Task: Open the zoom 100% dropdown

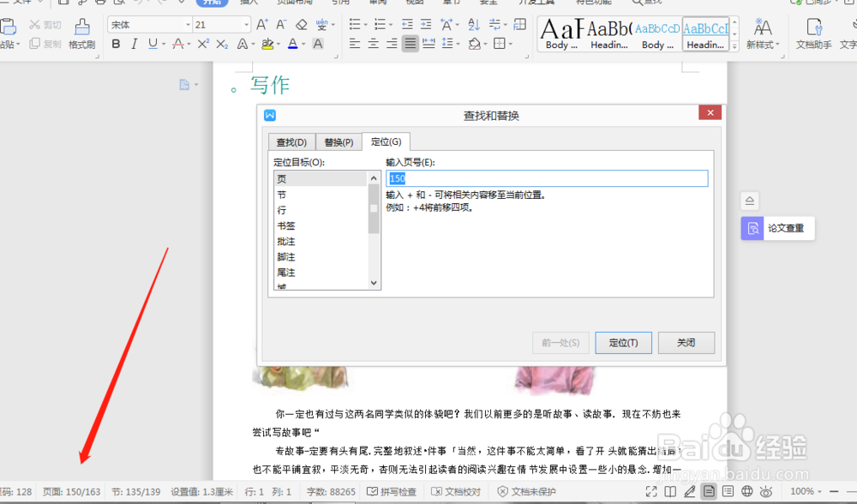Action: 806,491
